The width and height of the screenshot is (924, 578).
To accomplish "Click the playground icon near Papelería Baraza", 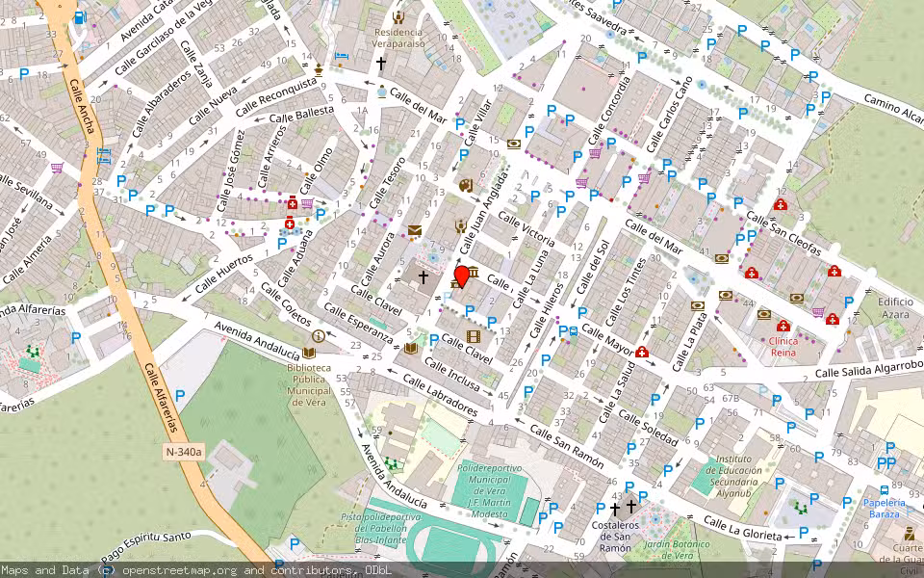I will (800, 508).
